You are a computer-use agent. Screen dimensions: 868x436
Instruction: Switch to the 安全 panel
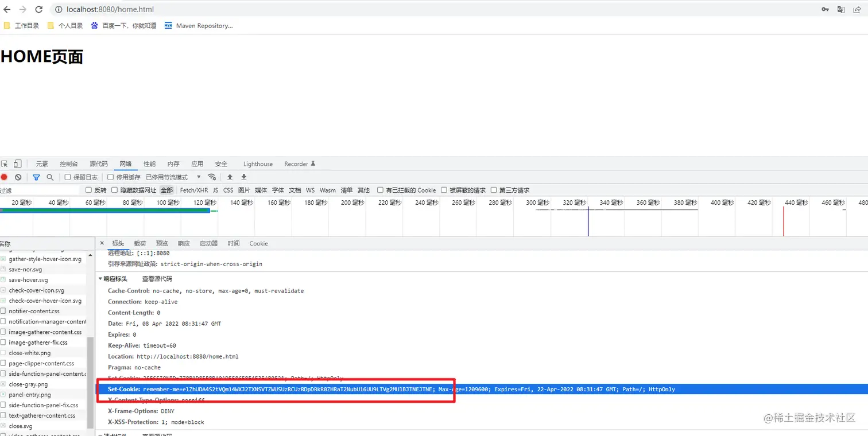pyautogui.click(x=221, y=163)
